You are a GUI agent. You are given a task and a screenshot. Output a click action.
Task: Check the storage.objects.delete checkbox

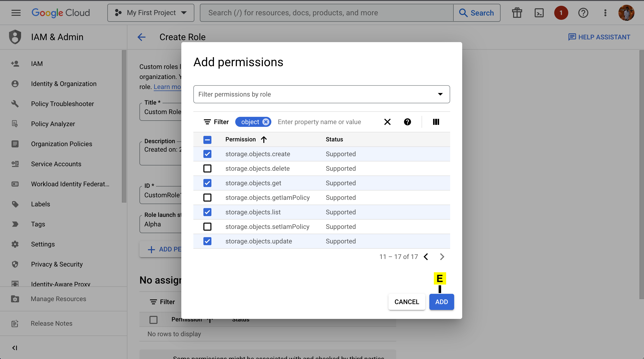[207, 168]
